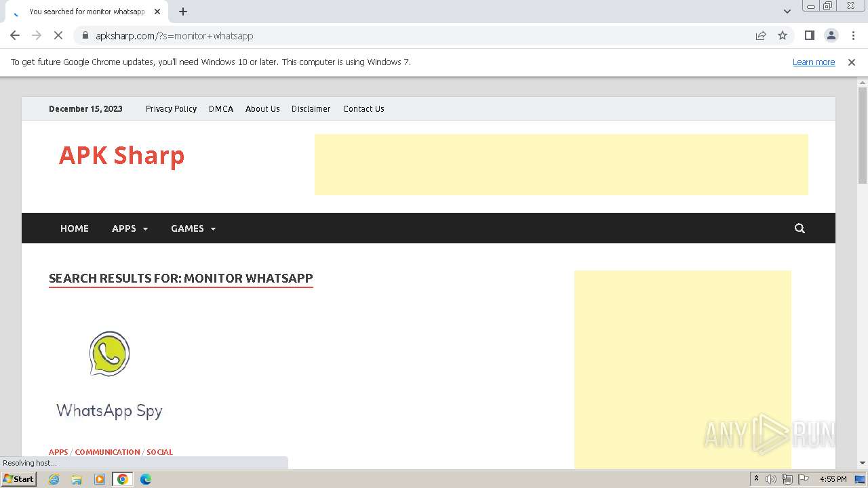This screenshot has height=488, width=868.
Task: Open the Contact Us page
Action: click(x=363, y=108)
